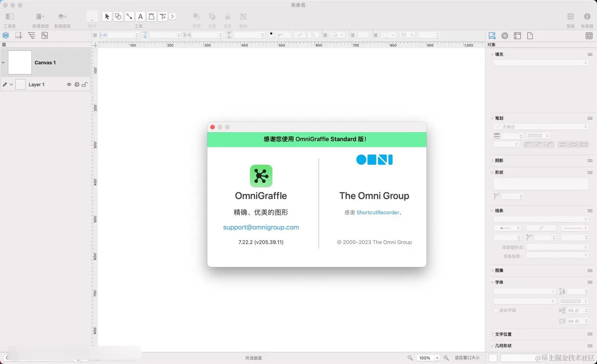Screen dimensions: 597x364
Task: Switch to the Layers sidebar tab
Action: tap(6, 35)
